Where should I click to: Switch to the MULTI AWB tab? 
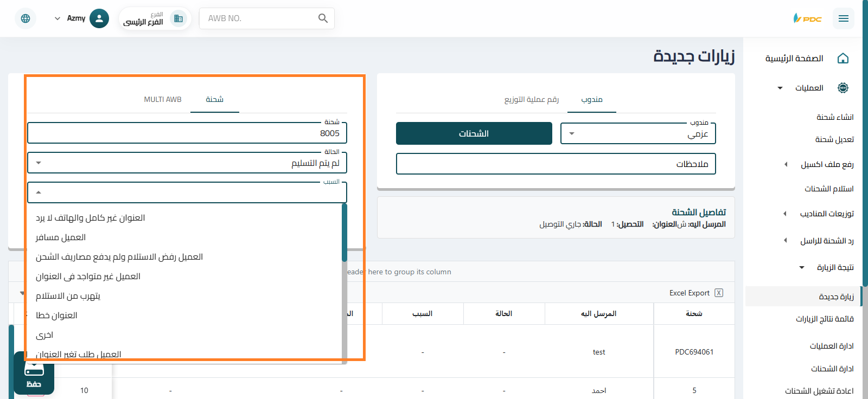point(163,100)
